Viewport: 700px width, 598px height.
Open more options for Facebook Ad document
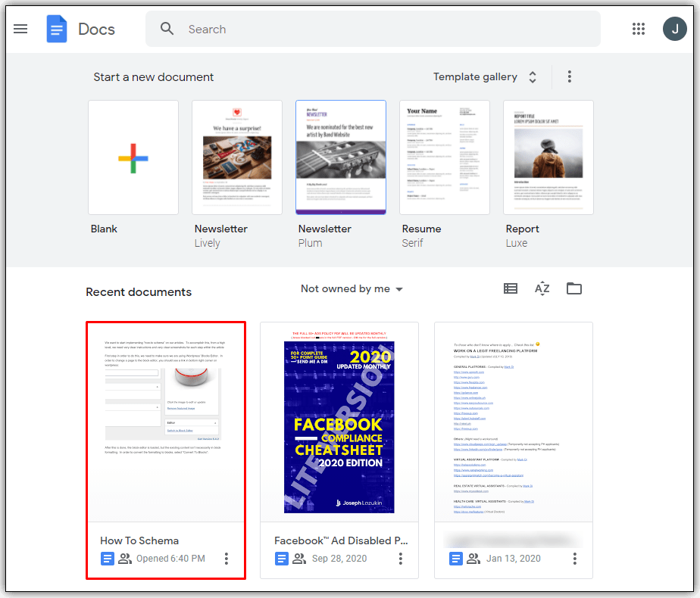401,559
